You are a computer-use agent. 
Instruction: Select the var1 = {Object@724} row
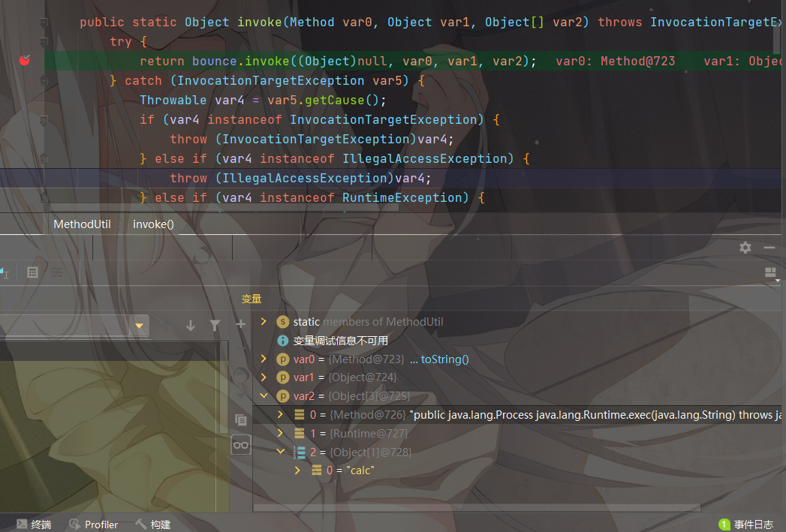[x=516, y=377]
